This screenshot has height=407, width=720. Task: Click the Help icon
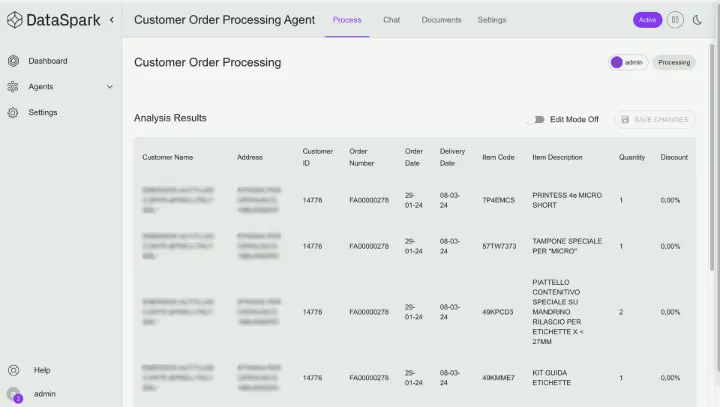[x=14, y=370]
